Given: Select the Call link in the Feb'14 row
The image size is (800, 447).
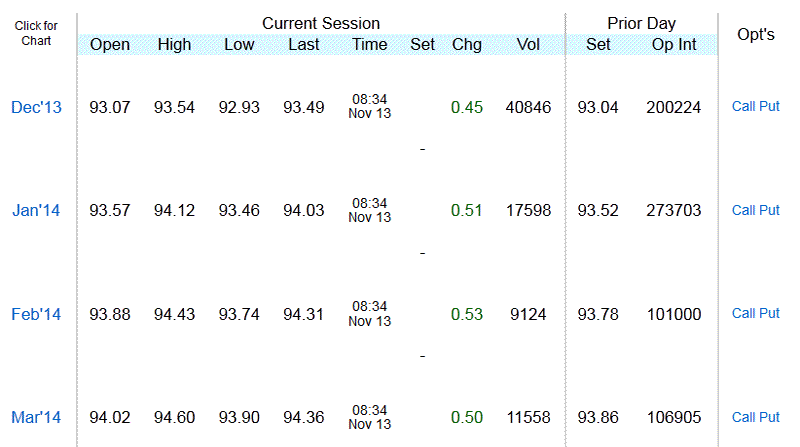Looking at the screenshot, I should coord(744,314).
